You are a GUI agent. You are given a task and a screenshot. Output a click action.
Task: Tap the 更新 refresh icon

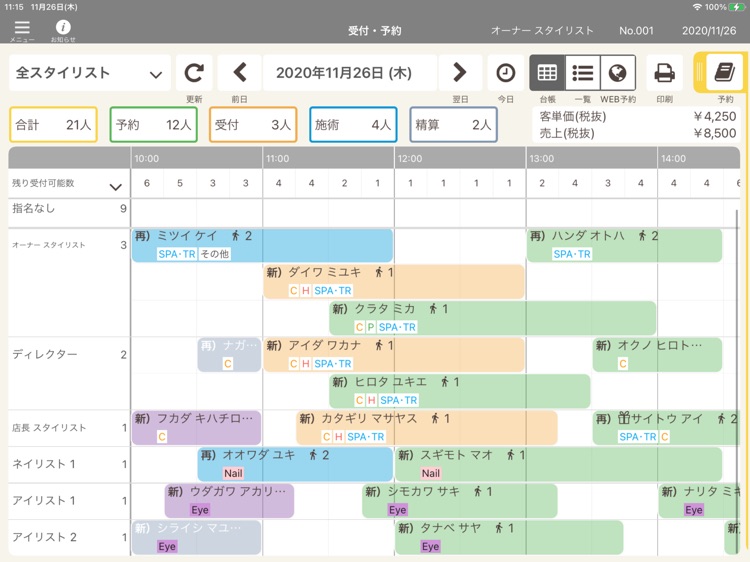point(194,73)
